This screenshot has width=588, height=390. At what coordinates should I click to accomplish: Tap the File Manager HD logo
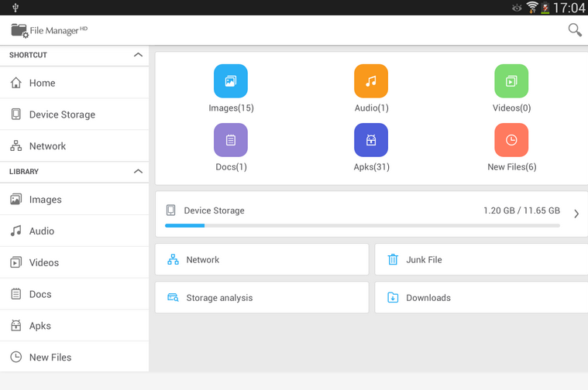[x=48, y=30]
